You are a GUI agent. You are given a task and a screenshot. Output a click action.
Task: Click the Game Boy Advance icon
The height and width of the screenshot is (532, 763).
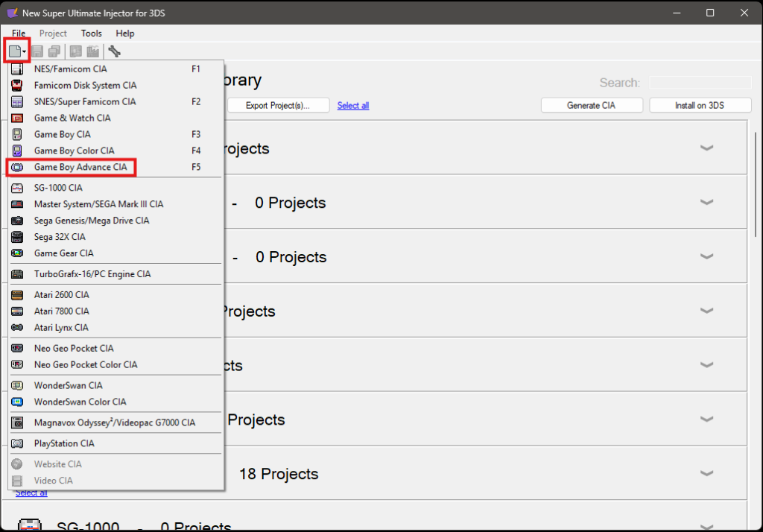click(17, 168)
